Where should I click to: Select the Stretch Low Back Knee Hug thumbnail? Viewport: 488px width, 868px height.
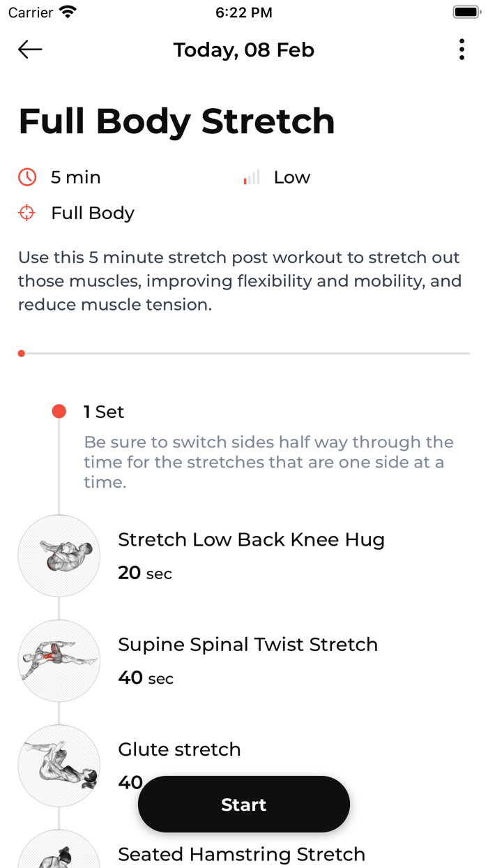point(59,555)
